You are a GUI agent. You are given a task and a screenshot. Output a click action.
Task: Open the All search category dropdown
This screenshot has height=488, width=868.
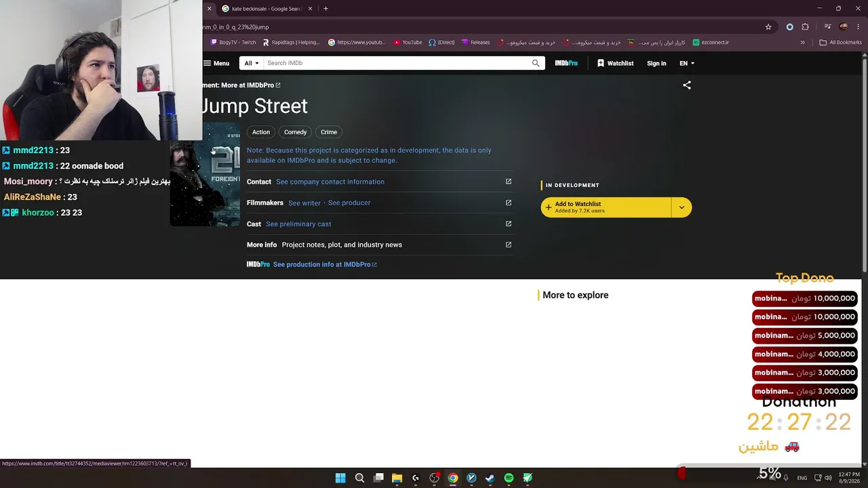pyautogui.click(x=252, y=63)
